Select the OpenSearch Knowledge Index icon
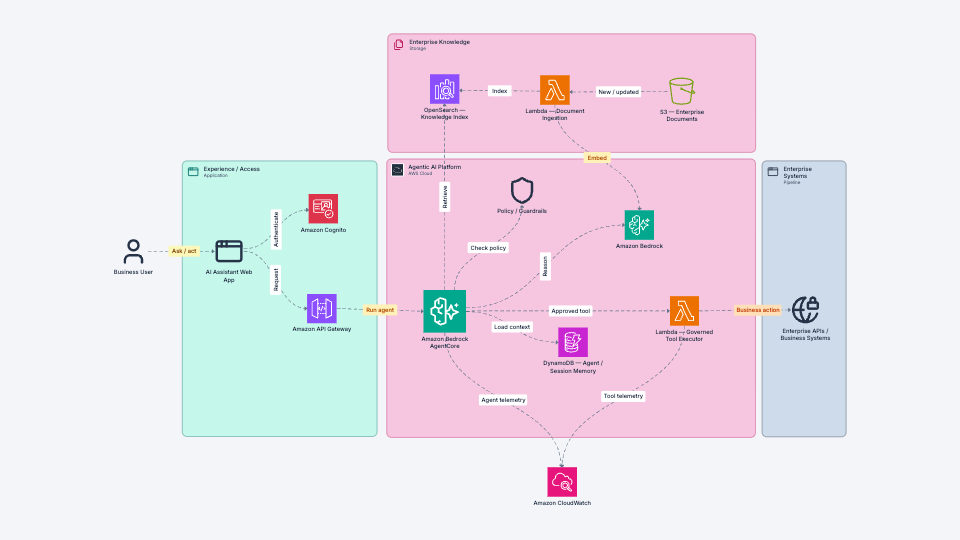The height and width of the screenshot is (540, 960). 444,89
